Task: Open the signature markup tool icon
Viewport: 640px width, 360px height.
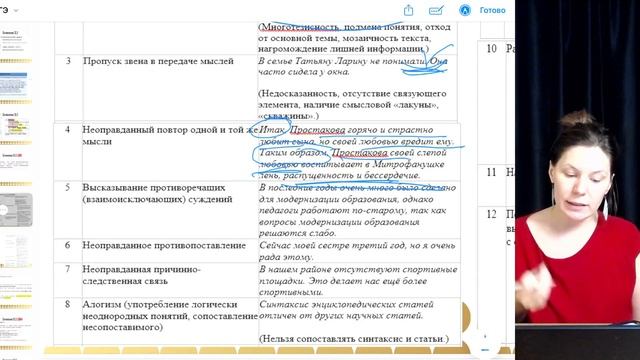Action: [436, 11]
